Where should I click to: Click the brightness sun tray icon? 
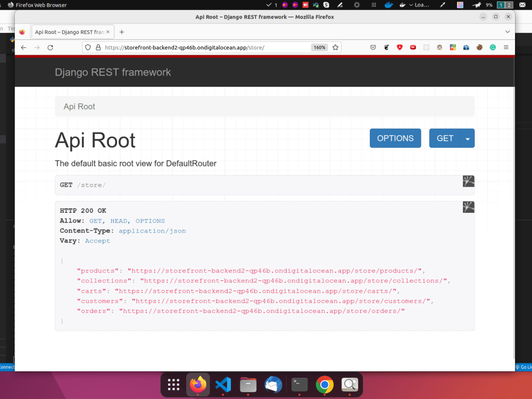[356, 5]
